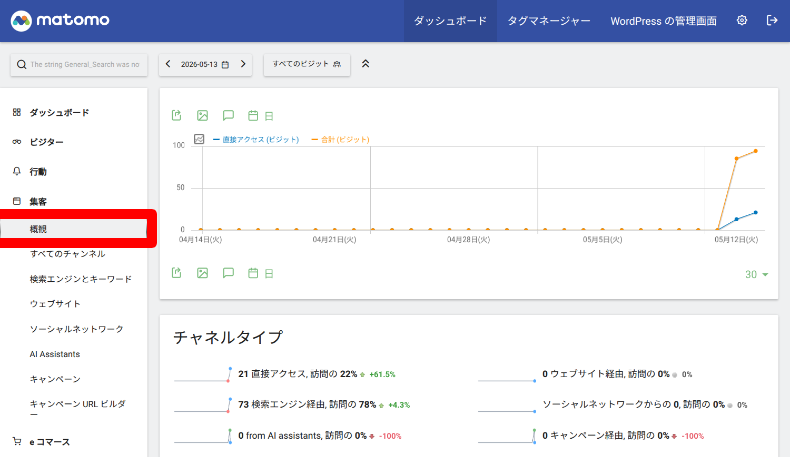Image resolution: width=790 pixels, height=457 pixels.
Task: Click sparkline for 0 from AI assistants
Action: 203,436
